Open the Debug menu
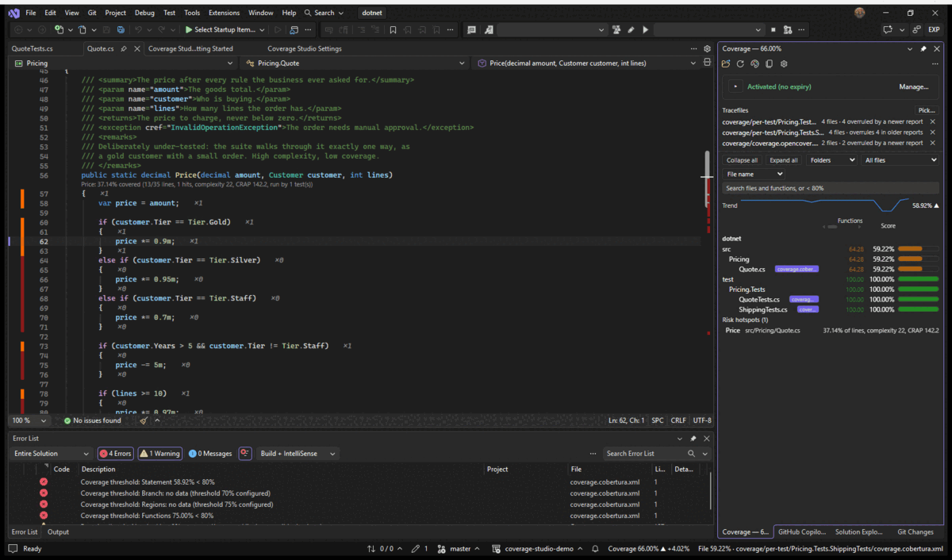The height and width of the screenshot is (560, 952). [144, 13]
